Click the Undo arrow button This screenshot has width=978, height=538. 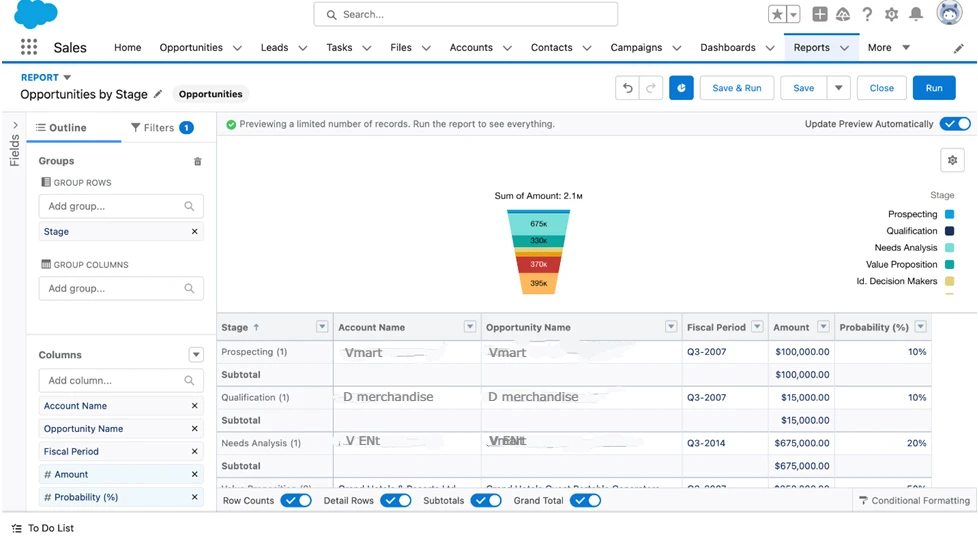point(627,88)
